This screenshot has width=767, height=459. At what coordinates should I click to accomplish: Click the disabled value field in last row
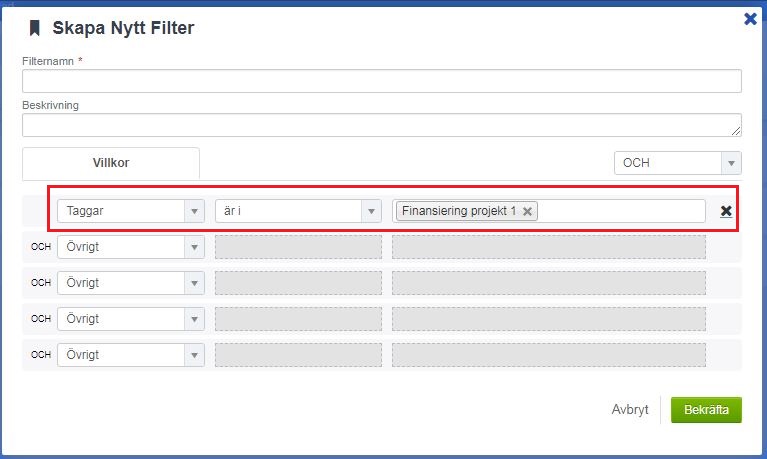(548, 355)
